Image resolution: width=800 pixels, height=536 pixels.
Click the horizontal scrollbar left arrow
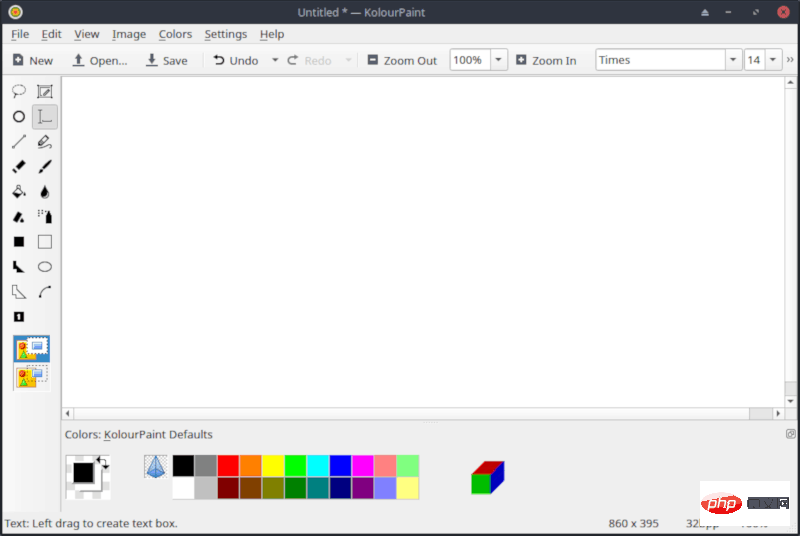point(67,413)
